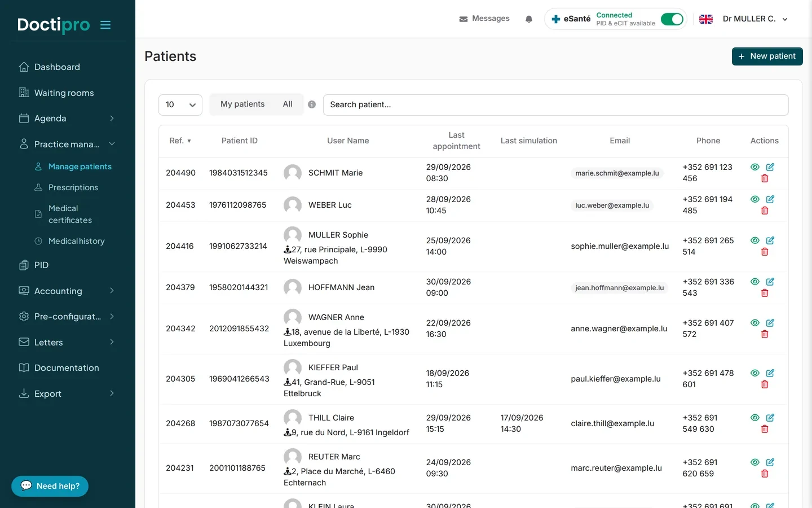Collapse sidebar with hamburger menu icon
Image resolution: width=812 pixels, height=508 pixels.
(105, 25)
